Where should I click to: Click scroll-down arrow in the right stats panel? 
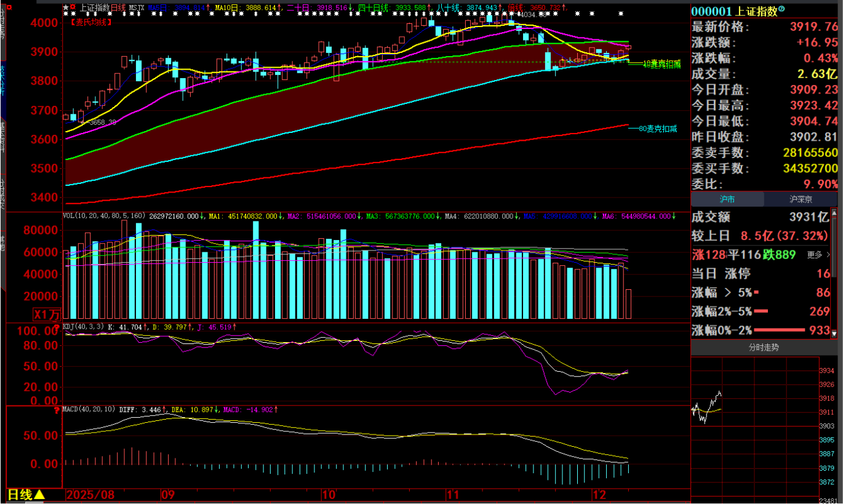click(x=834, y=333)
